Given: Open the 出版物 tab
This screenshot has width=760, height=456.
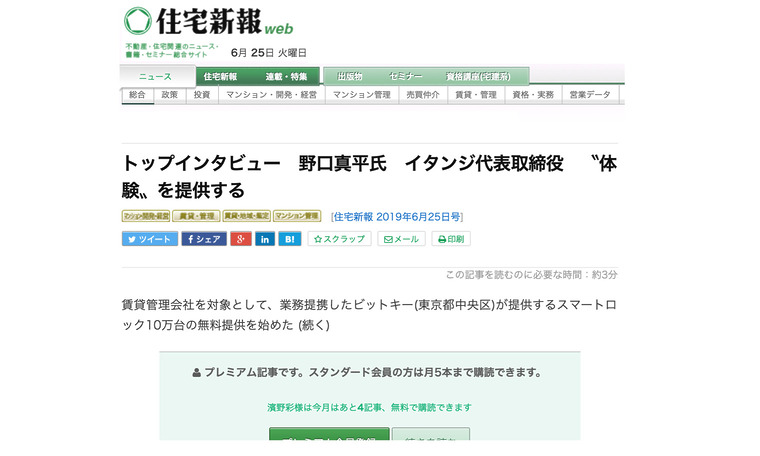Looking at the screenshot, I should (x=350, y=76).
